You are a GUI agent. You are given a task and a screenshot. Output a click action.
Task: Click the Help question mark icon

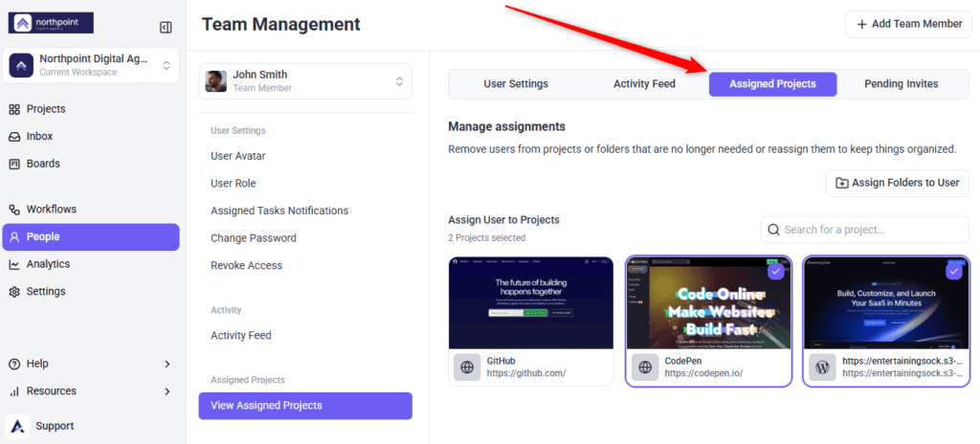point(13,364)
